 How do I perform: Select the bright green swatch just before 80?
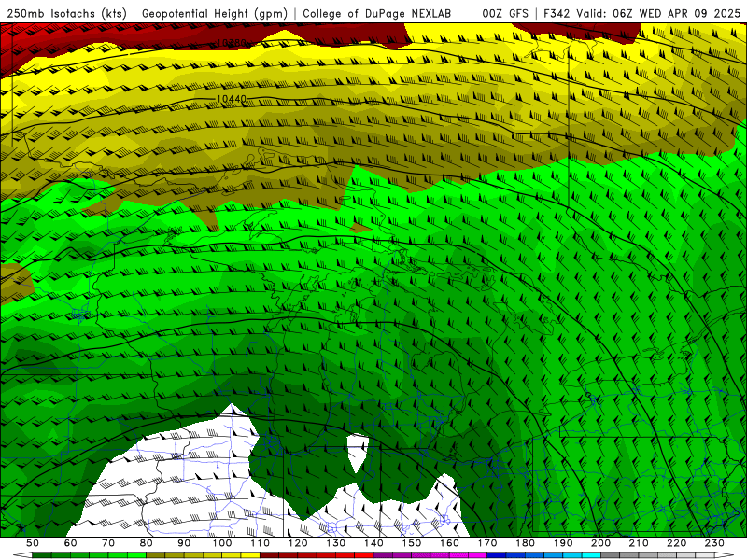click(x=136, y=555)
